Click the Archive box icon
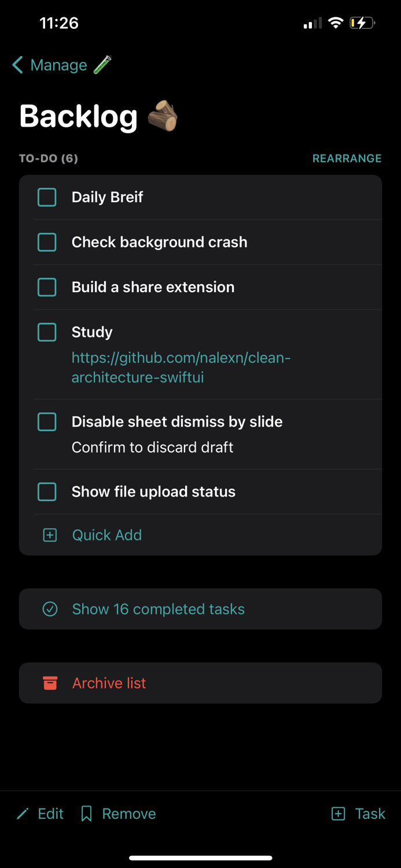The width and height of the screenshot is (401, 868). [50, 683]
